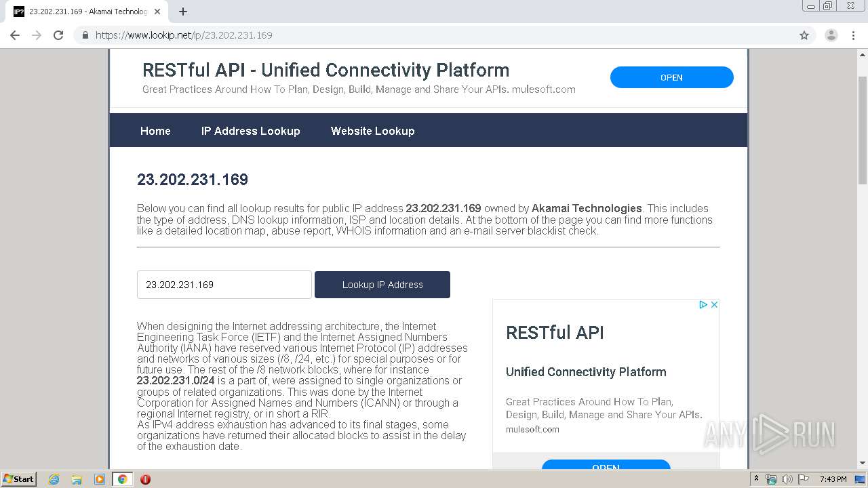The image size is (868, 488).
Task: Open the IP Address Lookup menu
Action: tap(250, 131)
